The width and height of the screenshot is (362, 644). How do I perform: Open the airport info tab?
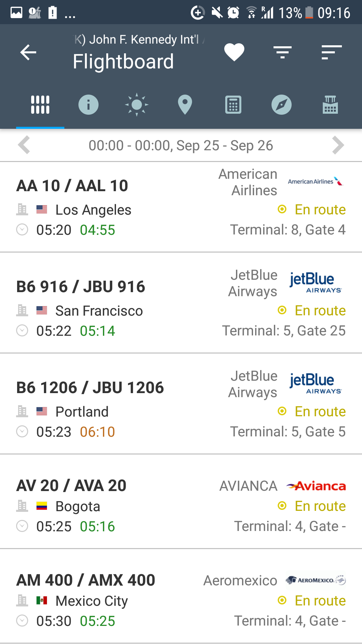point(88,105)
